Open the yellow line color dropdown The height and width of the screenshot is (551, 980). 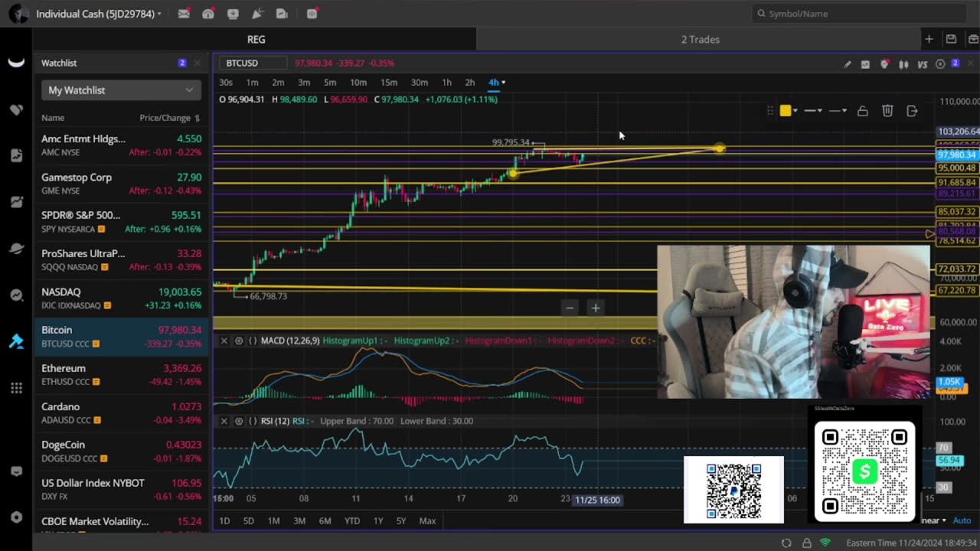click(795, 111)
